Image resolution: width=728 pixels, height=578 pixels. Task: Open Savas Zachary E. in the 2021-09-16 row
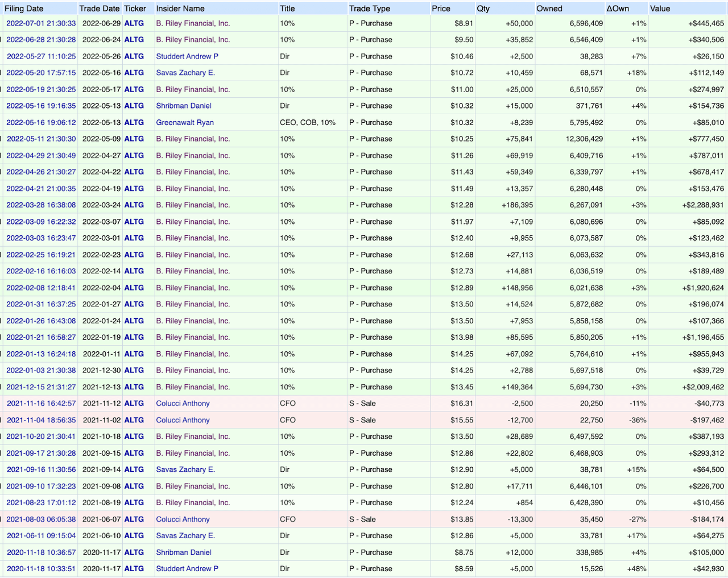(x=185, y=469)
